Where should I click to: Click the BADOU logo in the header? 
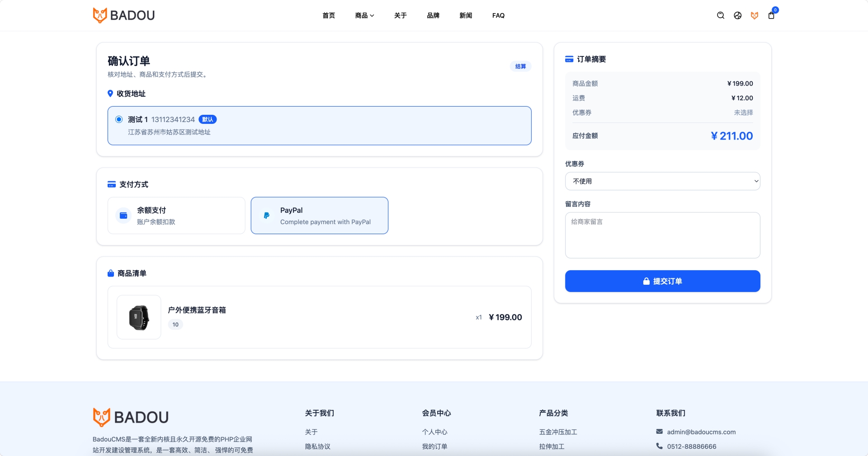pos(124,15)
